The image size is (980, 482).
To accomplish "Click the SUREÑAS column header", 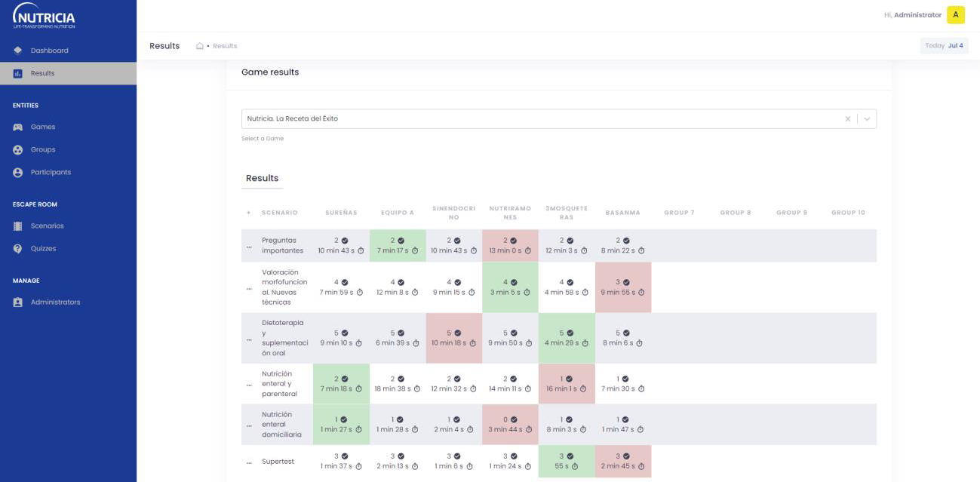I will [341, 213].
